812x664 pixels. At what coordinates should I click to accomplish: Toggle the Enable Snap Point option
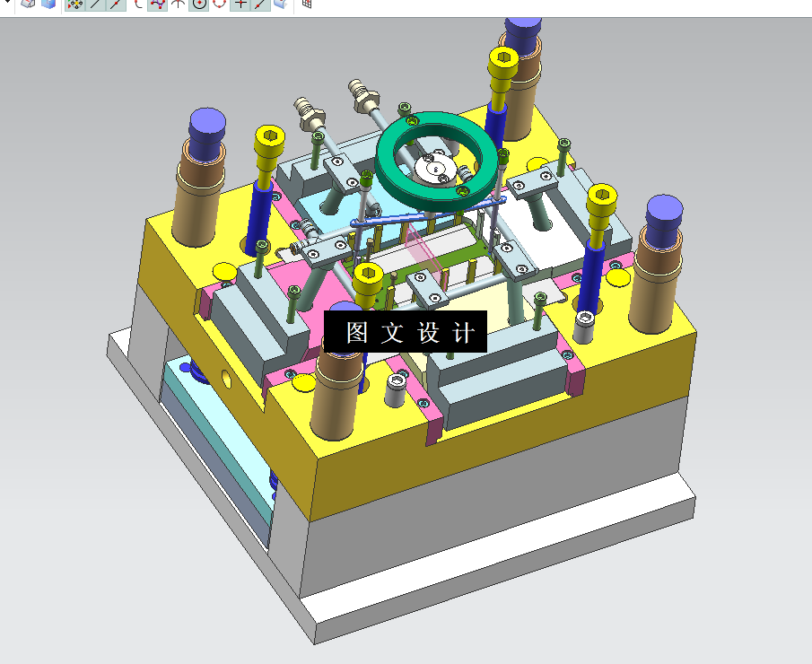coord(75,4)
